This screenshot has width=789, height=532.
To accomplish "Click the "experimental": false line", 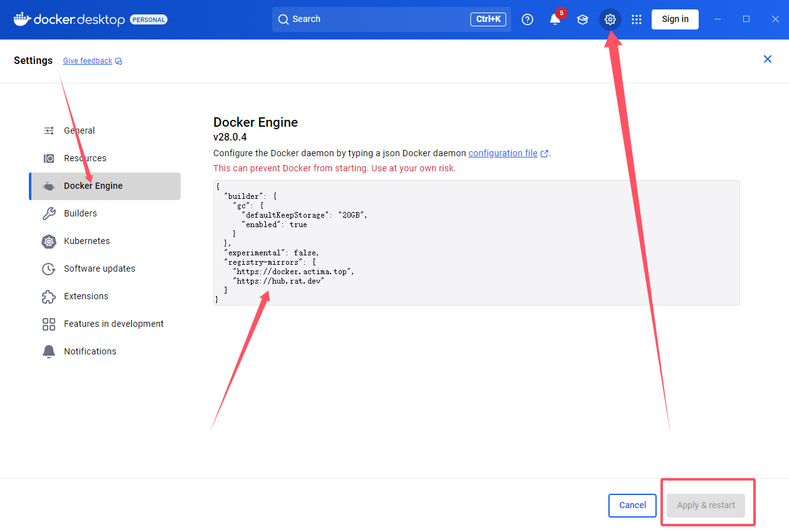I will tap(272, 253).
